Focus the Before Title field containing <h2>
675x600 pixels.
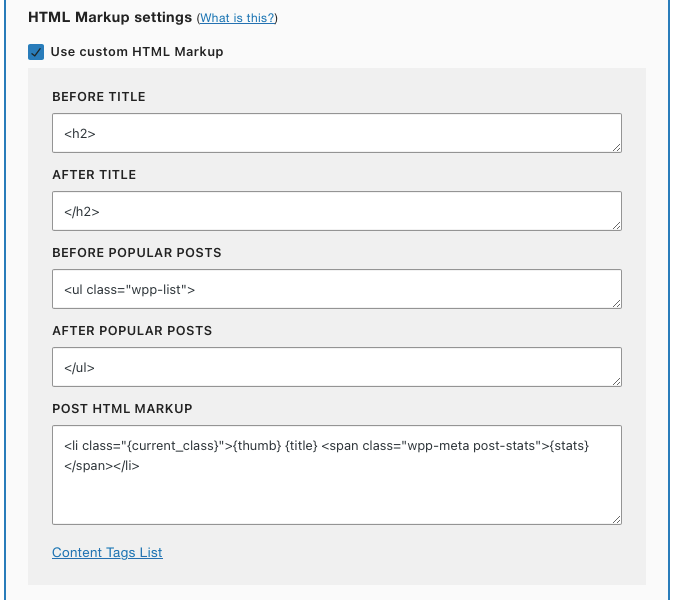(337, 133)
